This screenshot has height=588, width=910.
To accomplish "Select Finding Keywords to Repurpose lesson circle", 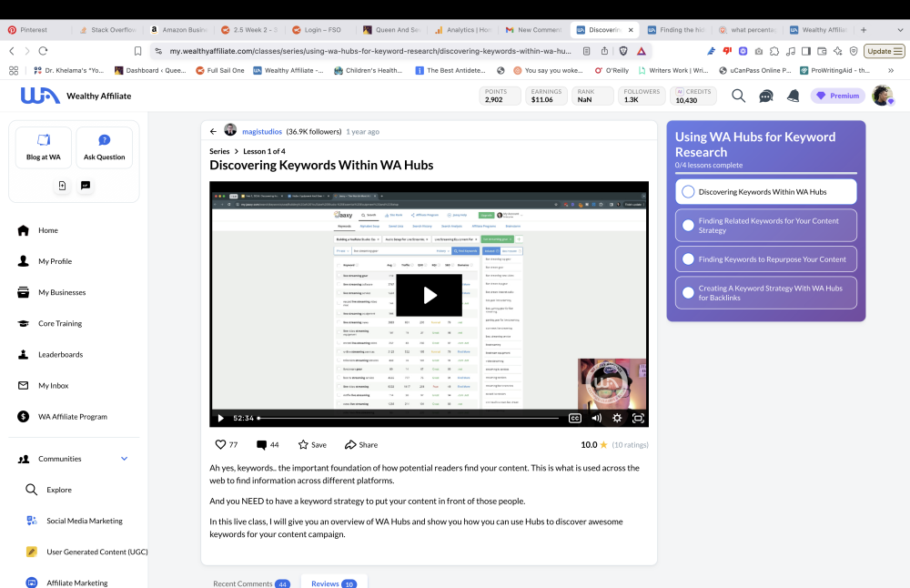I will point(688,259).
